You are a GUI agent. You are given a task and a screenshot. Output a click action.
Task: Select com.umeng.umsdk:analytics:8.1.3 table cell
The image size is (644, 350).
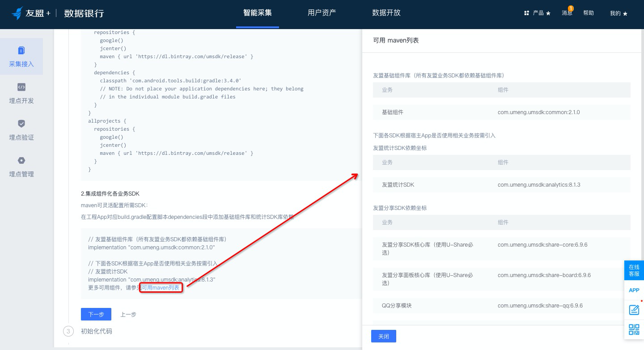coord(539,185)
